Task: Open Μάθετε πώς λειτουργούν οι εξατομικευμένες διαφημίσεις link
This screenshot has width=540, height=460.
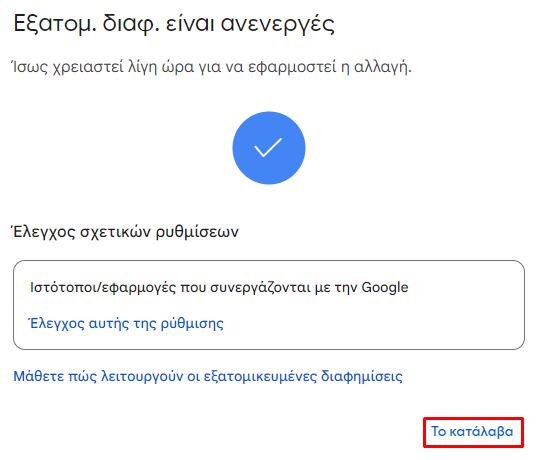Action: [208, 376]
